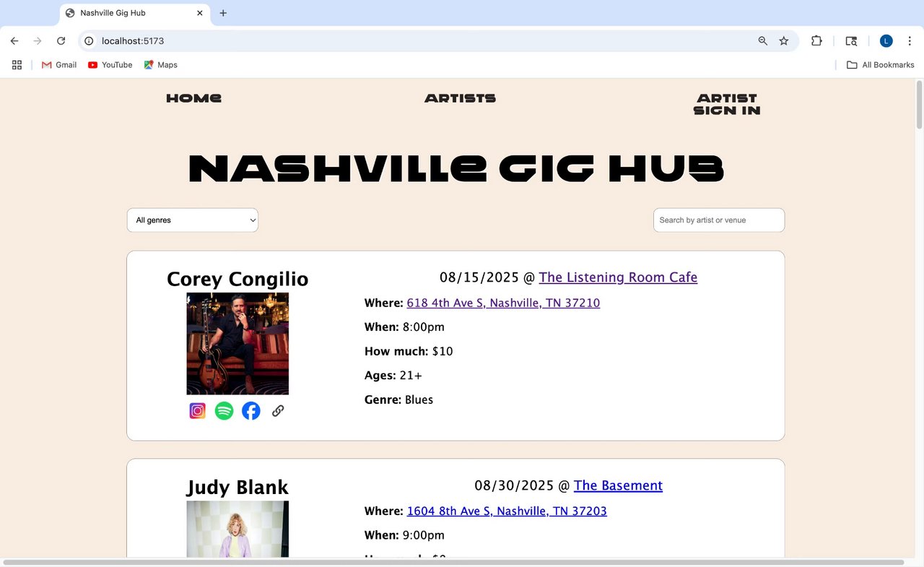Click Corey Congilio's artist photo
Image resolution: width=924 pixels, height=567 pixels.
(x=237, y=344)
